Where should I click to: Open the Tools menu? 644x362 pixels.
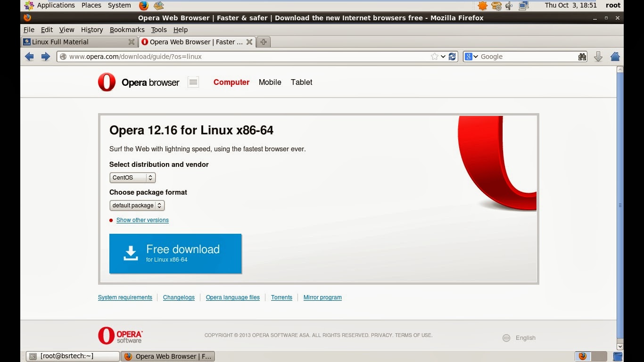pos(159,30)
